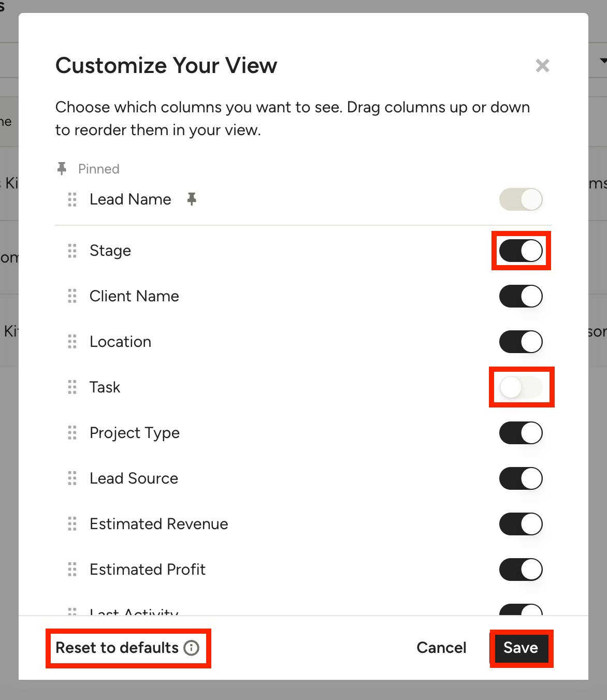Toggle off the Estimated Revenue column

[521, 524]
